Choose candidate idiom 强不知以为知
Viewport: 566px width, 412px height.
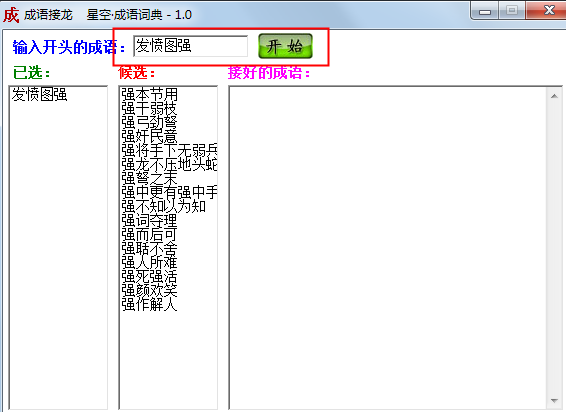pyautogui.click(x=164, y=207)
